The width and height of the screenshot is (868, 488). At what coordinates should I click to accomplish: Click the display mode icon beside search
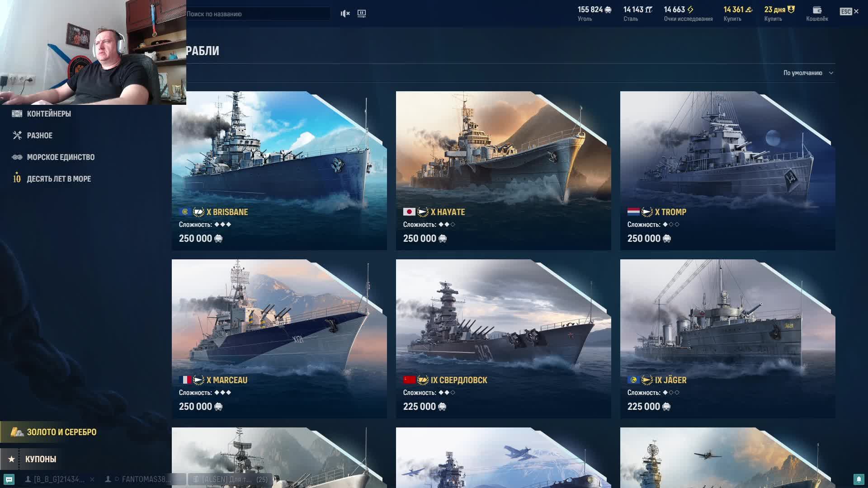[362, 14]
